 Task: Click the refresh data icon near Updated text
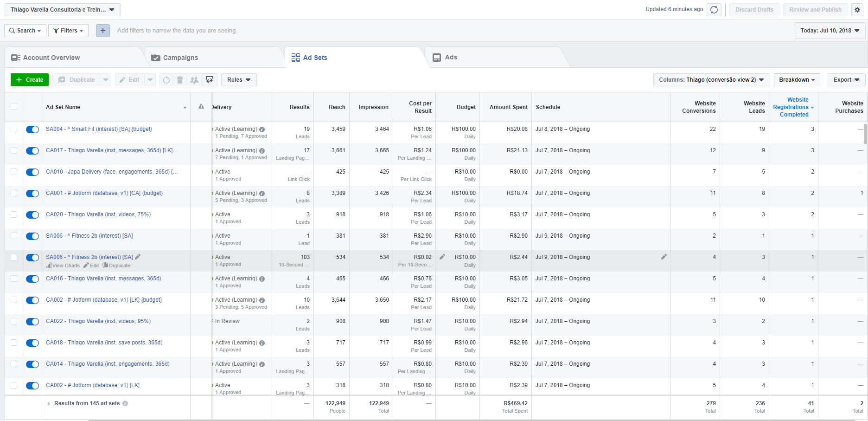click(x=714, y=10)
